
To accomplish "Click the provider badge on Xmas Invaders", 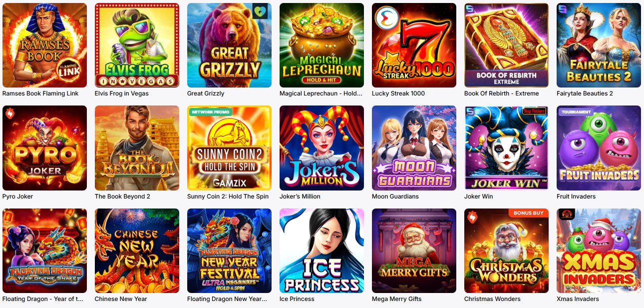I will click(566, 214).
